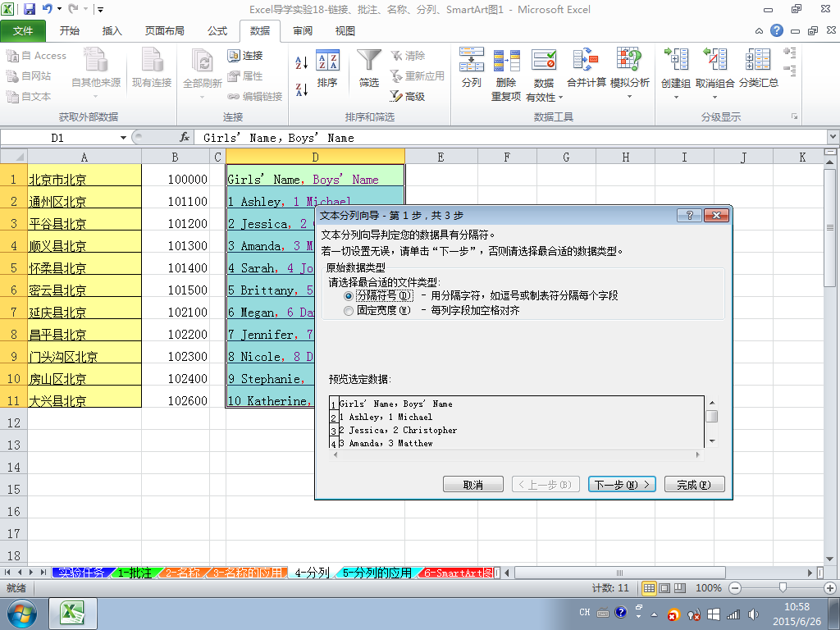Click the 取消组合 ungroup icon
This screenshot has width=840, height=630.
714,60
